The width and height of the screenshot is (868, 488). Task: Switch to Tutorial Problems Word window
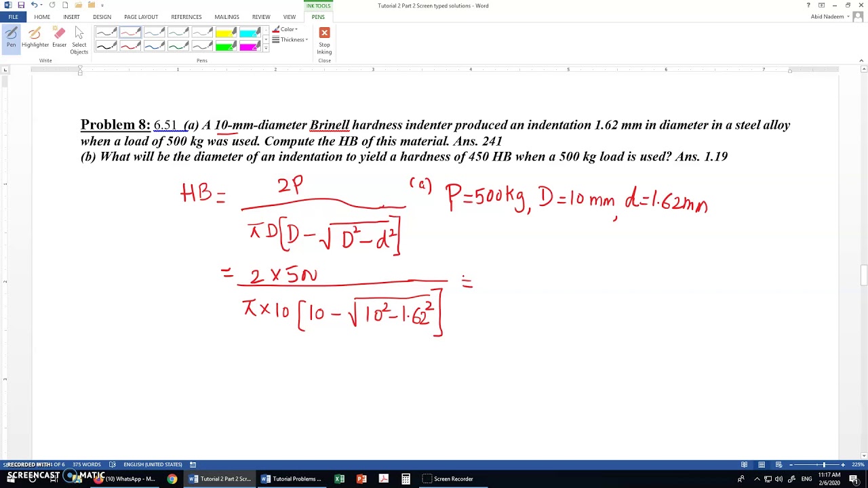pos(291,479)
